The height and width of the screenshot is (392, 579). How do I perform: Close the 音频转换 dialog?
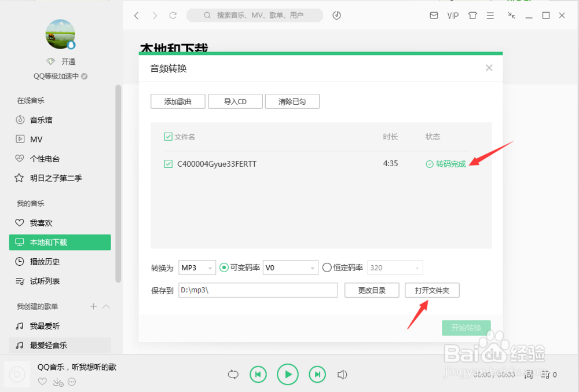coord(489,68)
